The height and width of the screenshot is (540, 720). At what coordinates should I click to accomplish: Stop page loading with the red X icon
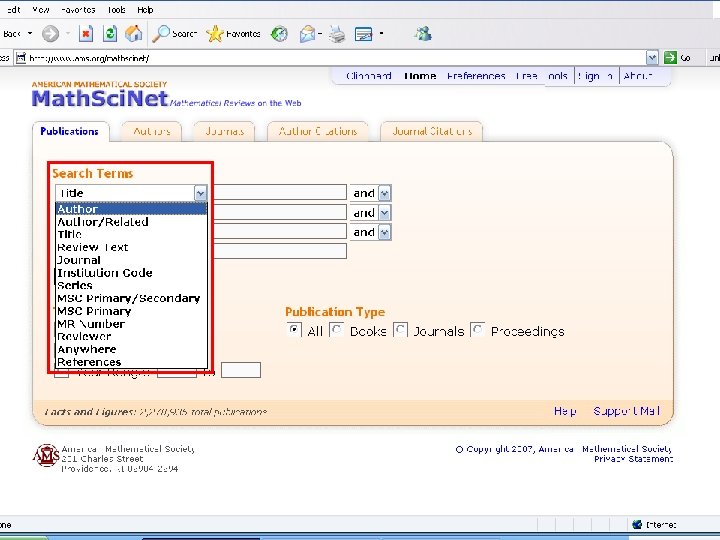tap(86, 34)
